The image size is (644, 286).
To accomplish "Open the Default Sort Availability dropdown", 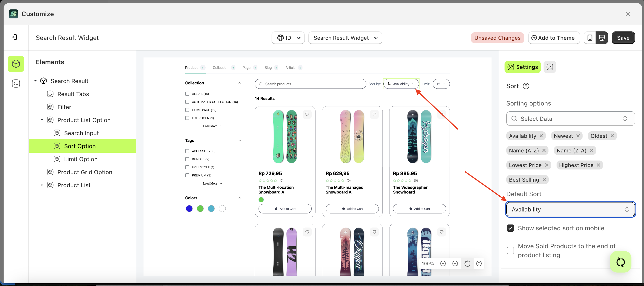I will pyautogui.click(x=570, y=209).
